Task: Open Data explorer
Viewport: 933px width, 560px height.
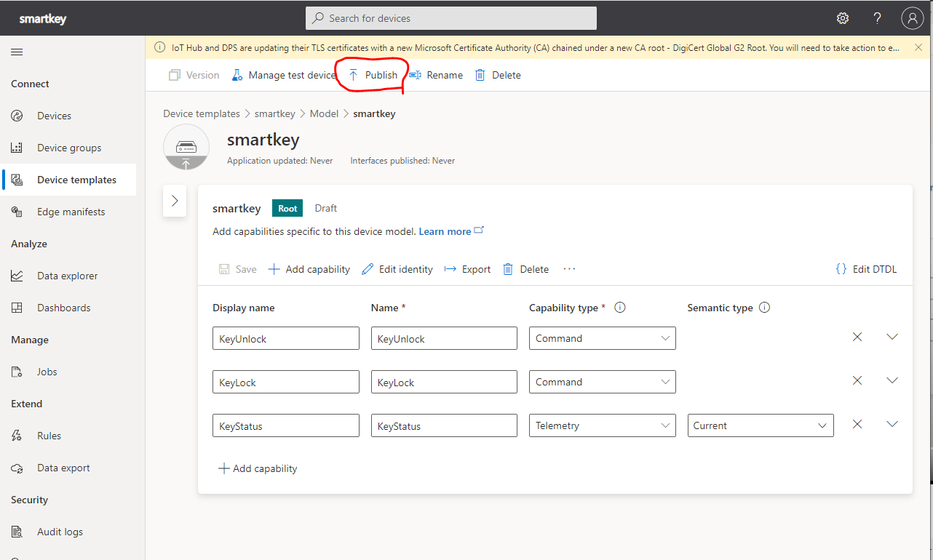Action: click(68, 276)
